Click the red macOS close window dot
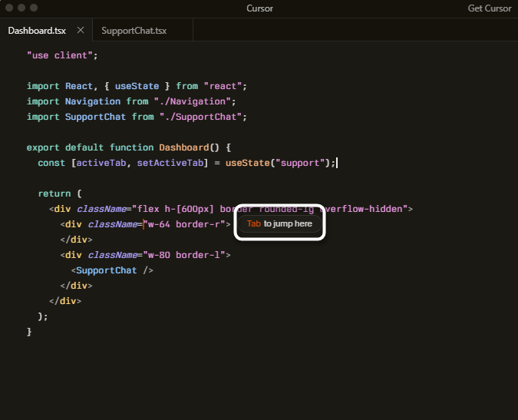The width and height of the screenshot is (518, 420). pyautogui.click(x=9, y=8)
